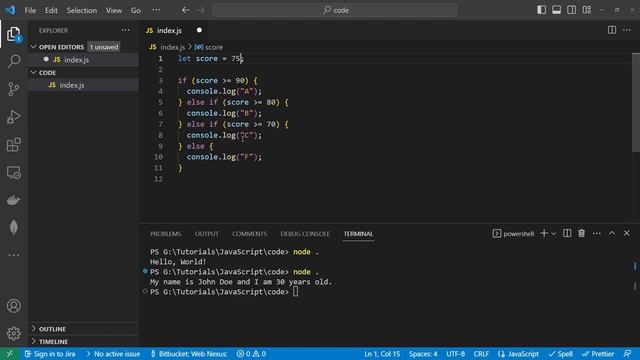The width and height of the screenshot is (640, 360).
Task: Open the View menu
Action: coord(114,10)
